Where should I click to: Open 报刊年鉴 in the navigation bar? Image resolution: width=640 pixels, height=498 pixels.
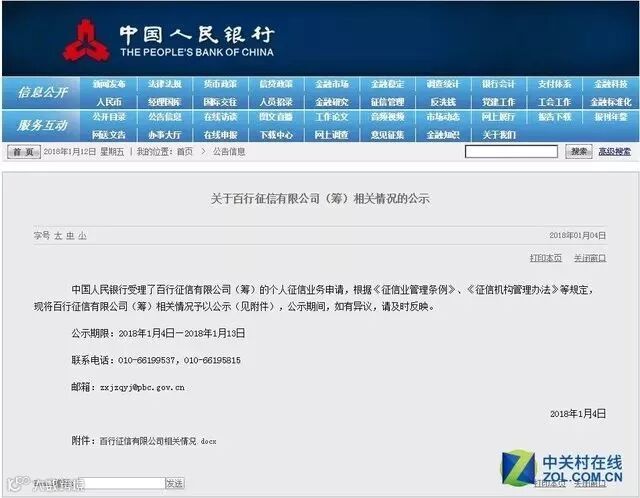[x=611, y=117]
